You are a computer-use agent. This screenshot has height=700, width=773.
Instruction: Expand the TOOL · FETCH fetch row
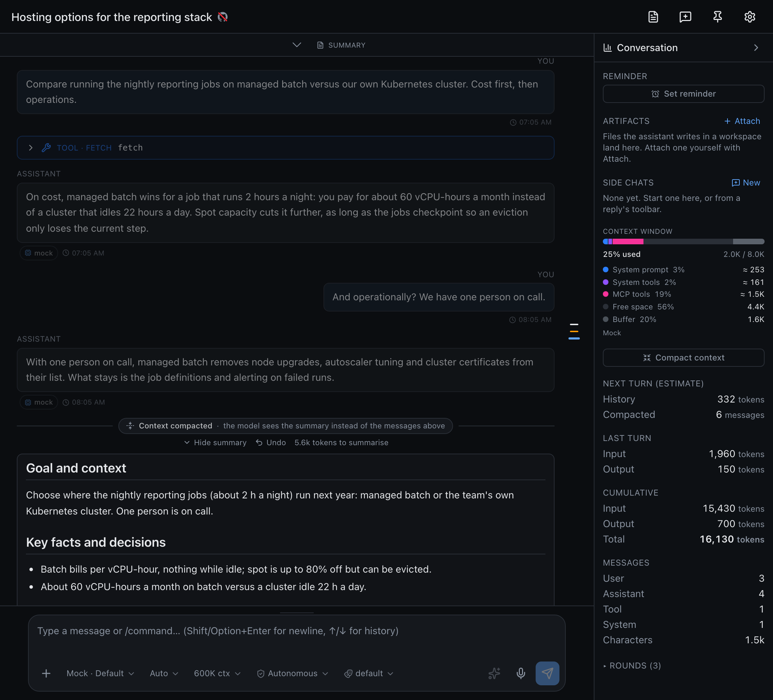coord(286,148)
